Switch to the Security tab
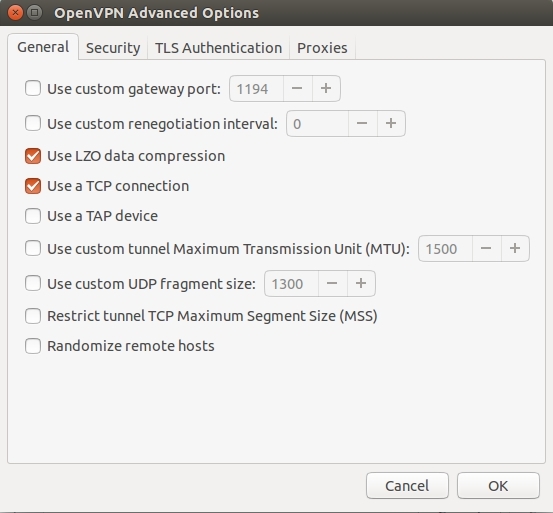 coord(113,48)
